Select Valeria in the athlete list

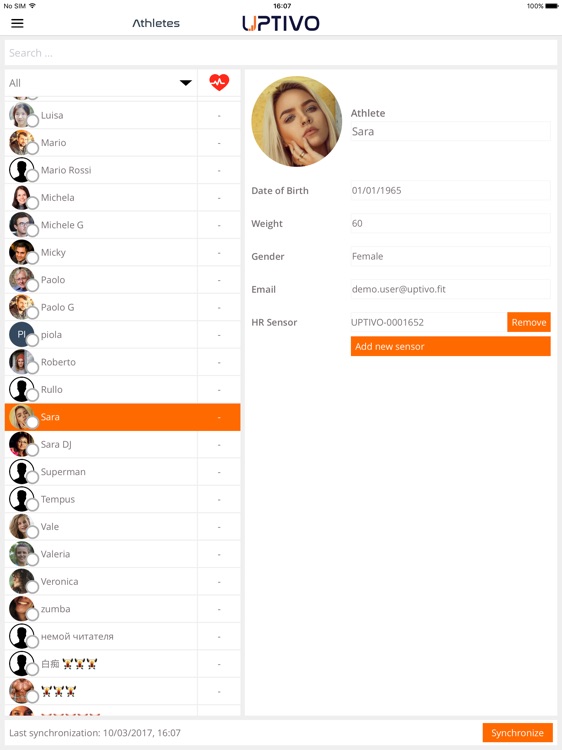(122, 554)
